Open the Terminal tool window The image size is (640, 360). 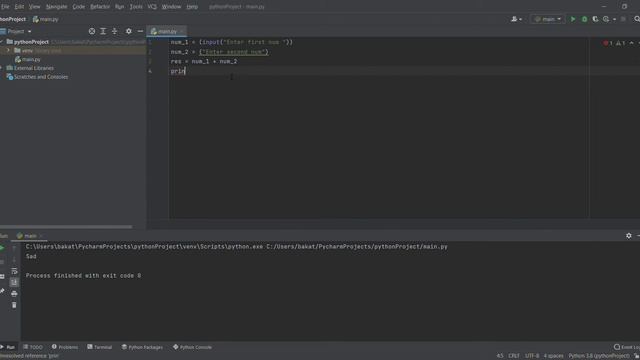click(x=100, y=347)
